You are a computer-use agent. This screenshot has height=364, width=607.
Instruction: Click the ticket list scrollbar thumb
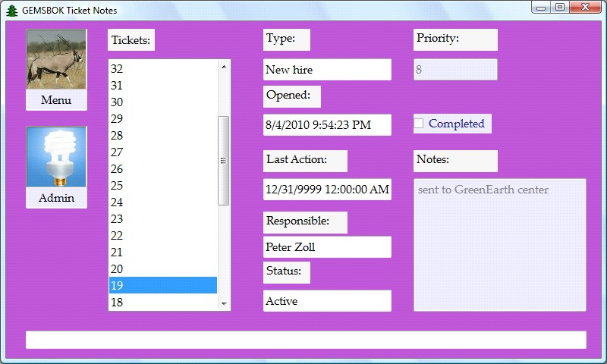coord(223,160)
